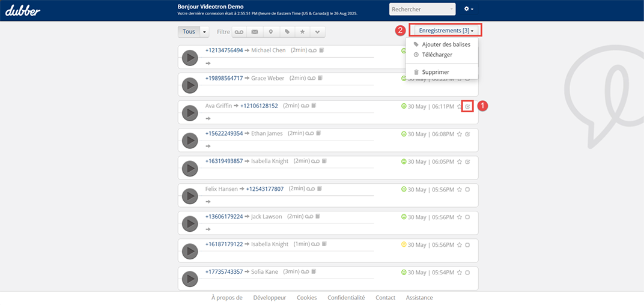This screenshot has width=644, height=305.
Task: Select the Sofia Kane recording checkbox
Action: pyautogui.click(x=467, y=273)
